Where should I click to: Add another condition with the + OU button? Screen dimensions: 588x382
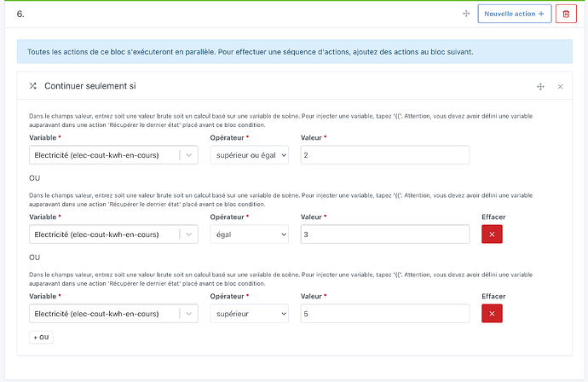pos(41,338)
